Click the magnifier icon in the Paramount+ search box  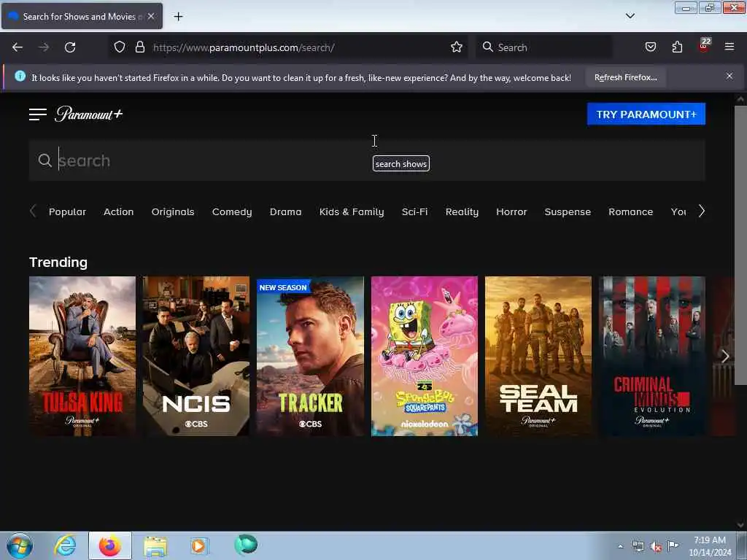click(x=44, y=160)
